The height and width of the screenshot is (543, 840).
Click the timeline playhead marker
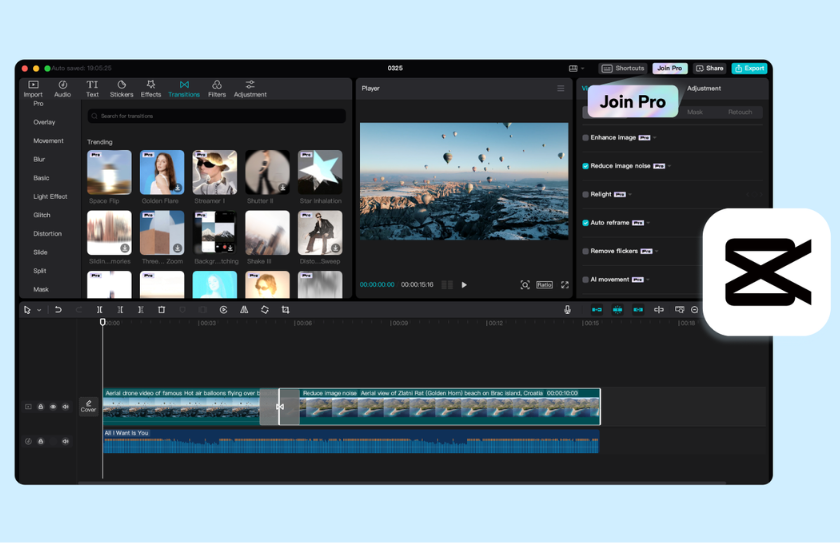(x=102, y=322)
